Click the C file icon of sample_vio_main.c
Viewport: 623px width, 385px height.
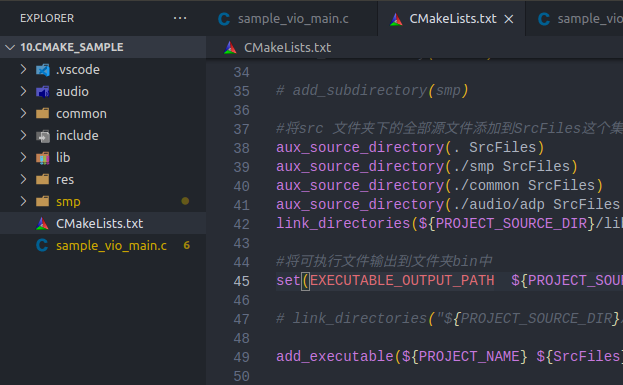[x=42, y=246]
